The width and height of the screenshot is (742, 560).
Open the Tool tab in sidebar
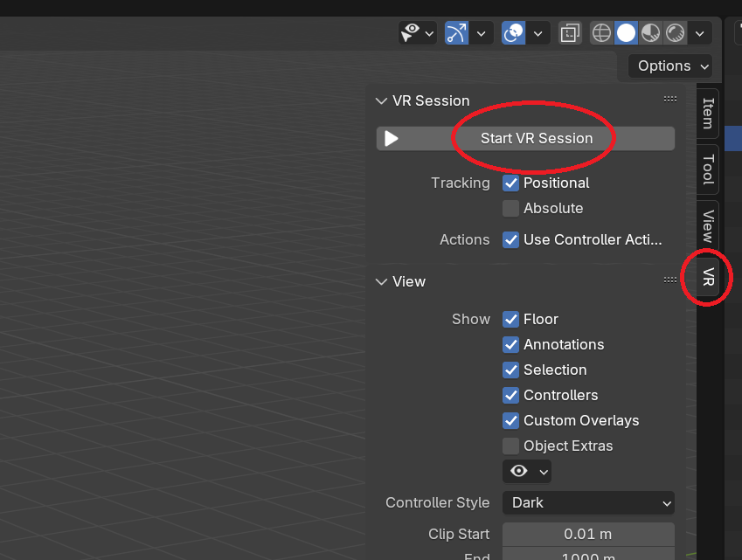706,170
